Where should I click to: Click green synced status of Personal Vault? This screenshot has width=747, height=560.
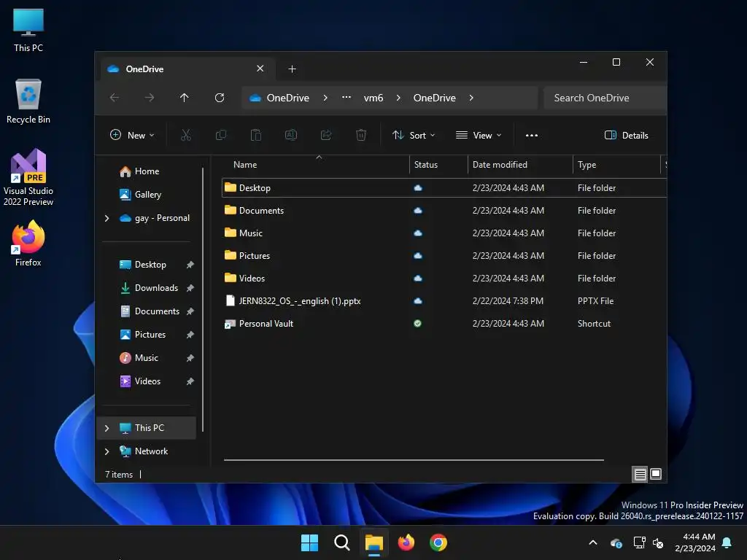417,324
